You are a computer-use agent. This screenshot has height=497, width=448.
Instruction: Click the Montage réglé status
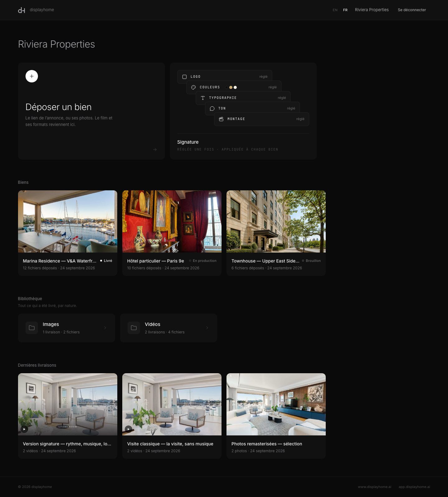point(300,119)
